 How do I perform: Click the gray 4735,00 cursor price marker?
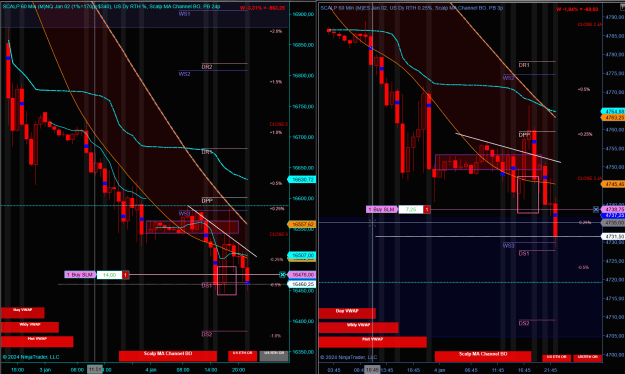tap(613, 223)
